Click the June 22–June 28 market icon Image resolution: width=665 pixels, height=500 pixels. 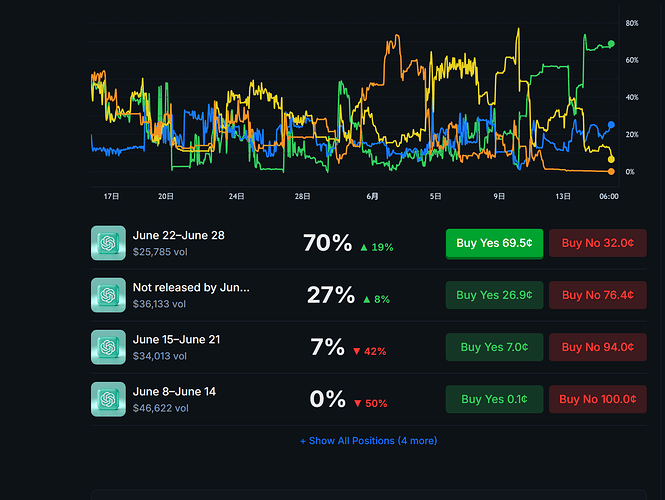(108, 243)
